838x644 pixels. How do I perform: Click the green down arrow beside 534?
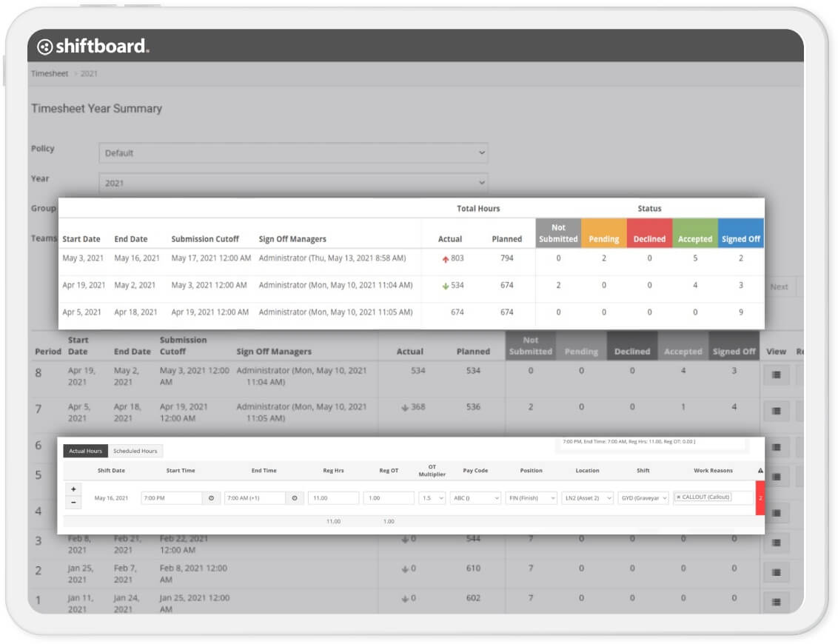445,286
